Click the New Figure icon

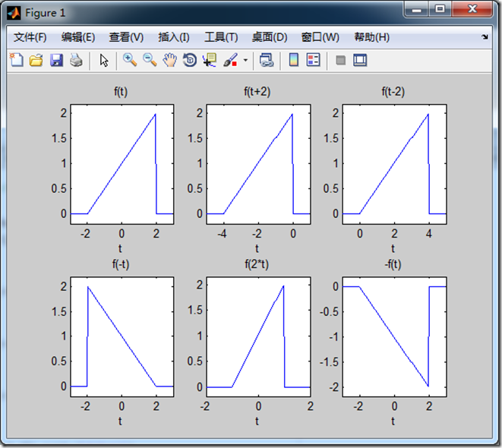point(16,60)
